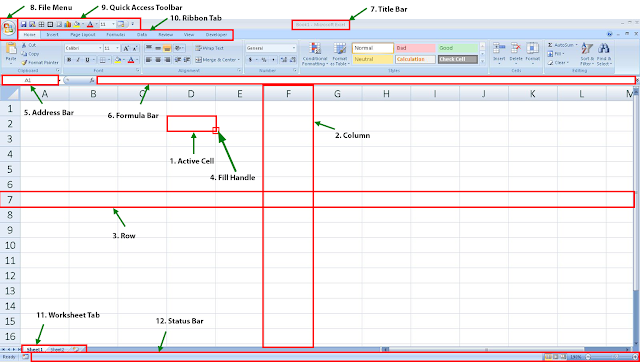Click Increase Indent icon

[x=187, y=60]
